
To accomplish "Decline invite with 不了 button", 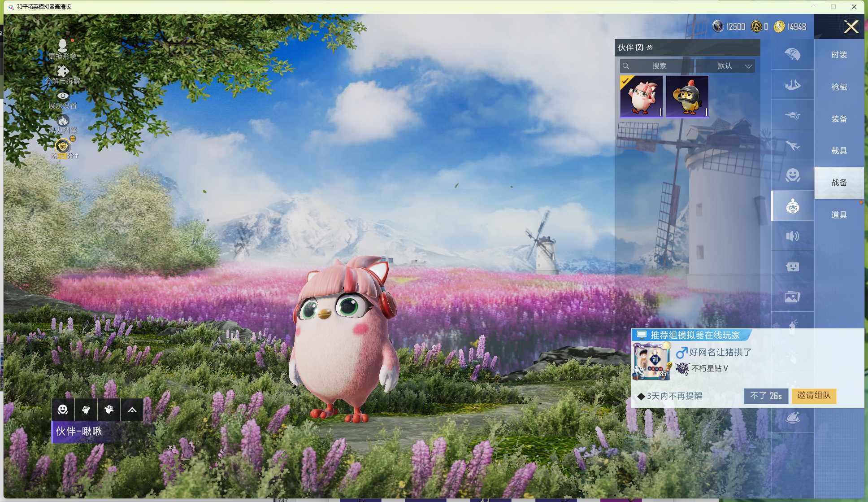I will [x=766, y=396].
